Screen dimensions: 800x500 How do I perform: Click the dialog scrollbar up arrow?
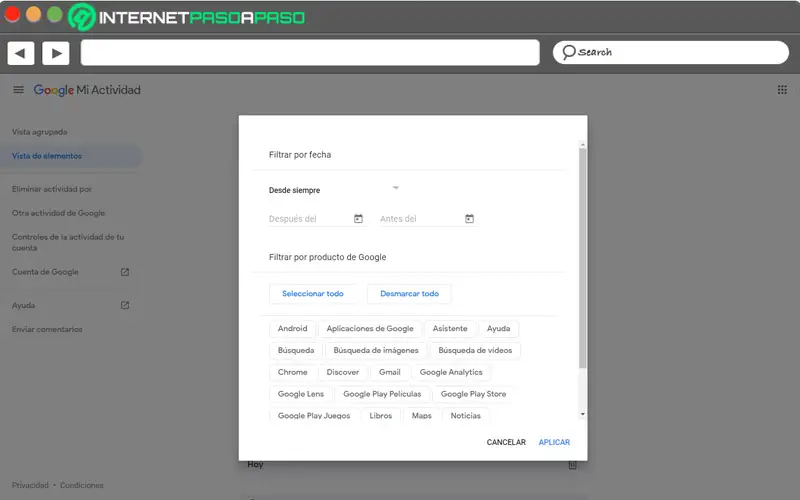click(582, 145)
